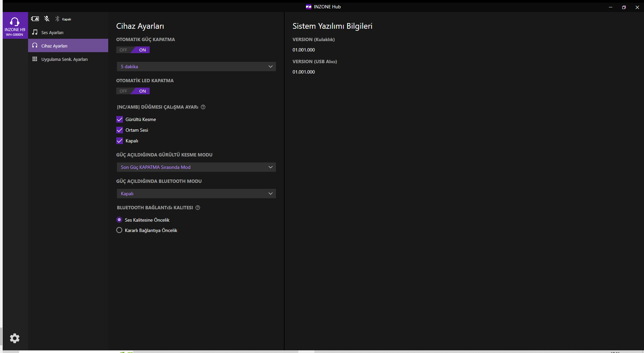Image resolution: width=644 pixels, height=353 pixels.
Task: Restore down the INZONE Hub window
Action: pos(624,7)
